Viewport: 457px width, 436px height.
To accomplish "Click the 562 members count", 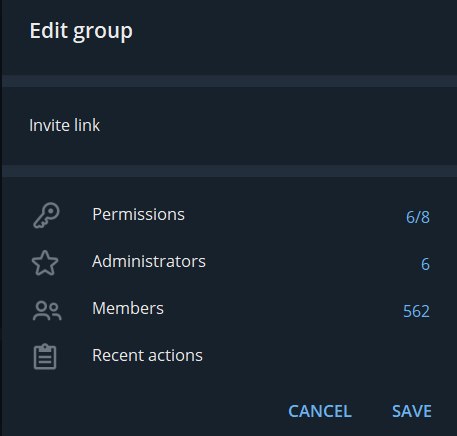I will [x=416, y=311].
